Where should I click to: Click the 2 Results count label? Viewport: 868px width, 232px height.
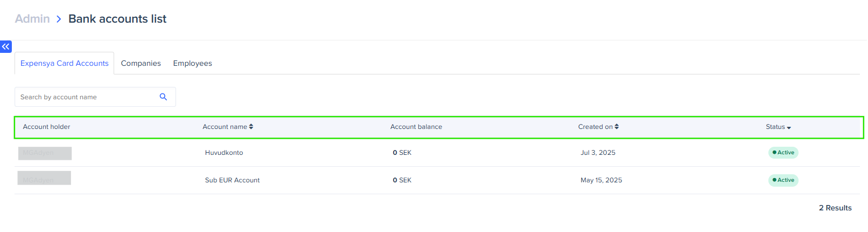click(x=835, y=208)
